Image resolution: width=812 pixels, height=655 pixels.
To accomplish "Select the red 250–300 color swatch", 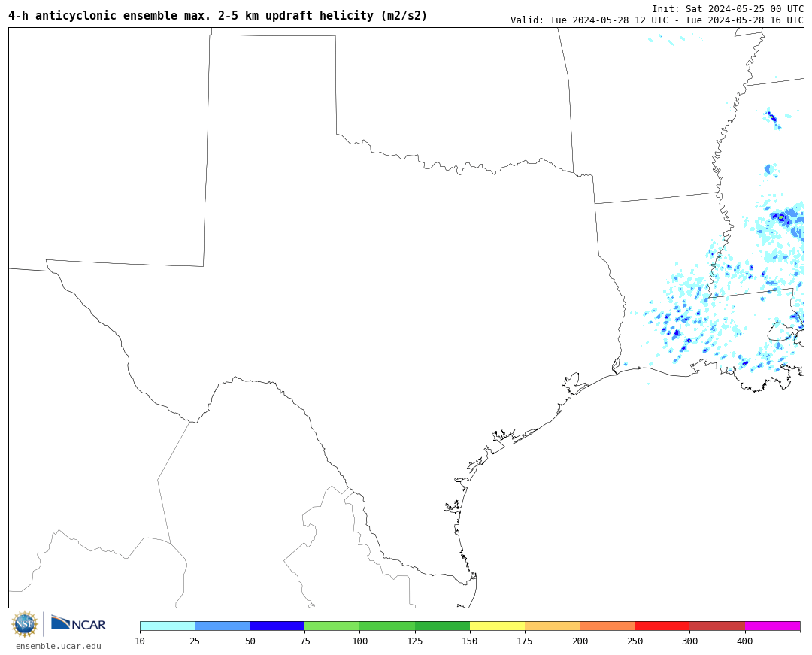I will (x=662, y=626).
